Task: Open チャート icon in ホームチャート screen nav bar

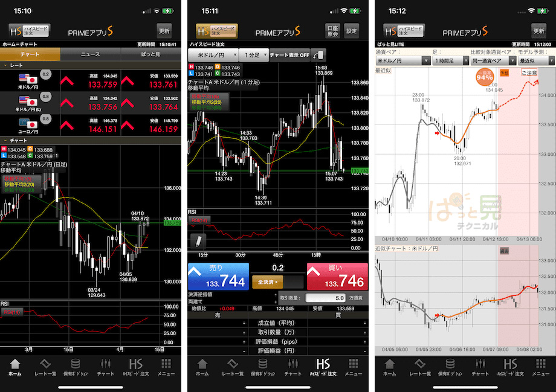Action: [105, 367]
